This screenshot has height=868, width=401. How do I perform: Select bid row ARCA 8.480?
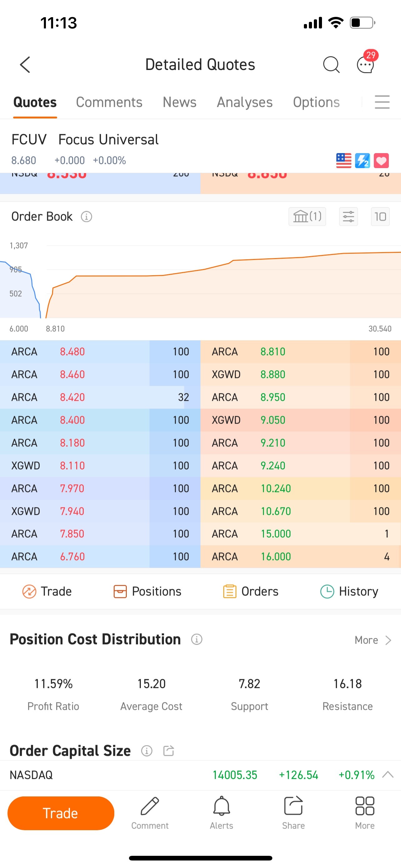(100, 352)
